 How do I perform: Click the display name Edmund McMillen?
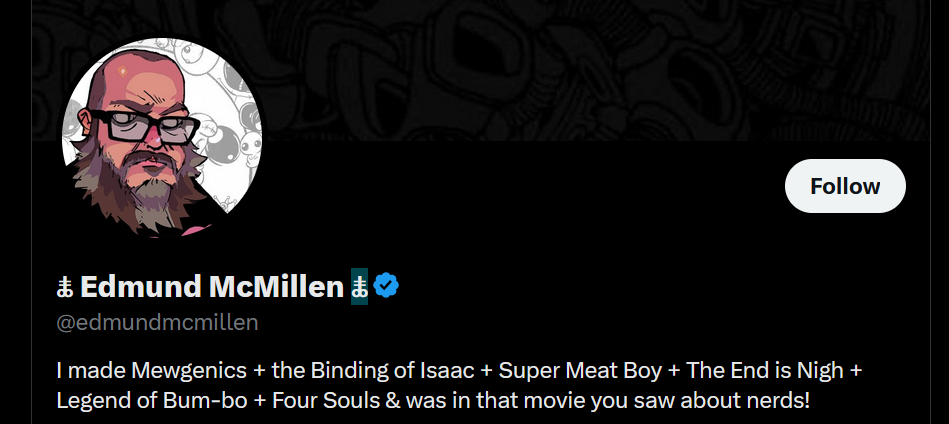pyautogui.click(x=211, y=288)
